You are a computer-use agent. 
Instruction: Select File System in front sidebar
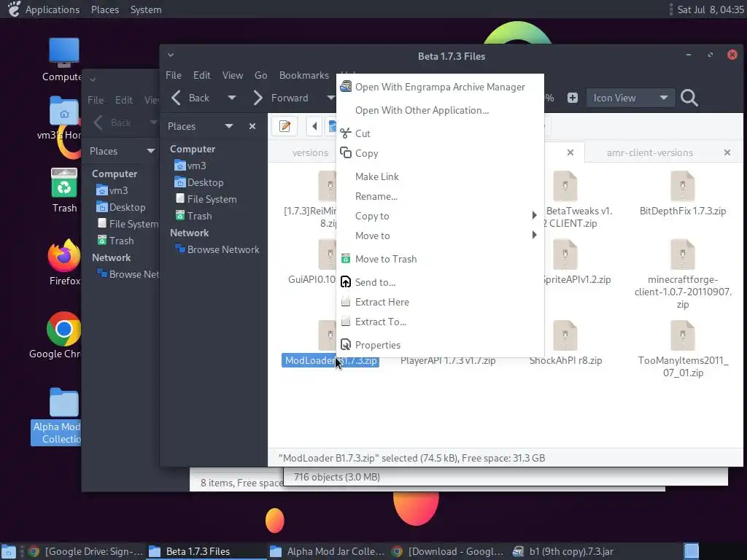pyautogui.click(x=206, y=199)
